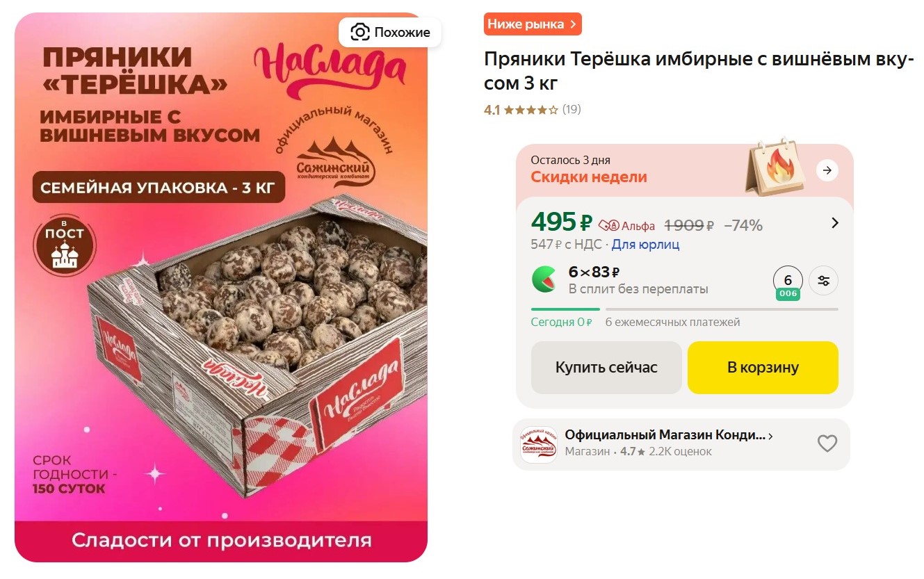Click the green Split pie logo
The width and height of the screenshot is (924, 579).
point(544,279)
